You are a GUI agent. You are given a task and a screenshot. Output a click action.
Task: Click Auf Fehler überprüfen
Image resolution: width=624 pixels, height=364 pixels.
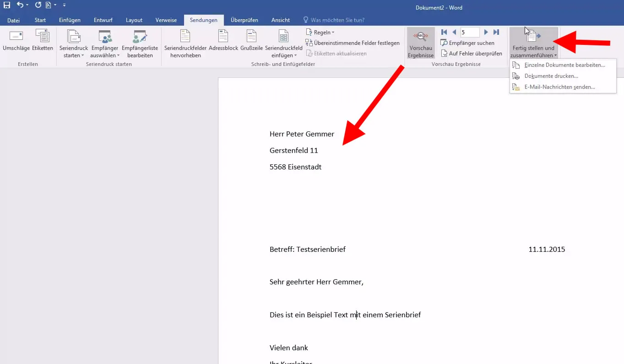471,54
